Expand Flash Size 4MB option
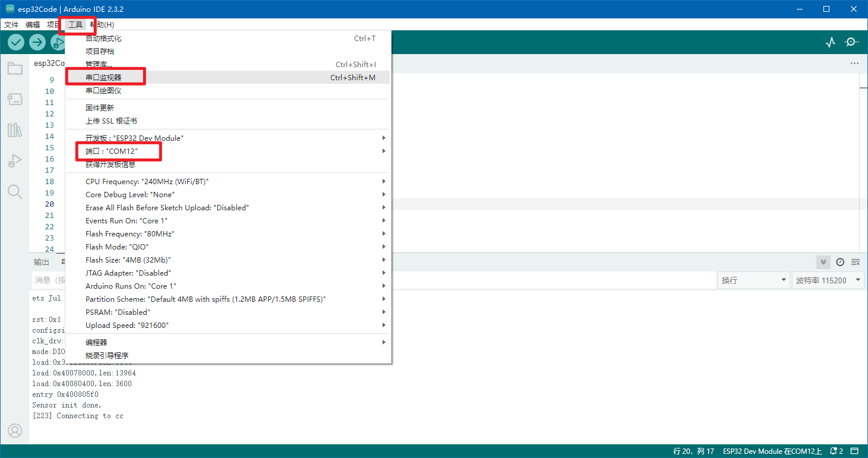Image resolution: width=868 pixels, height=458 pixels. tap(228, 260)
